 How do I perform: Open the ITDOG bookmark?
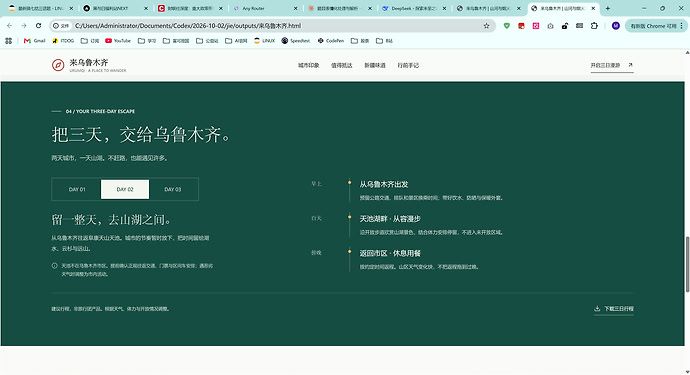click(x=63, y=40)
